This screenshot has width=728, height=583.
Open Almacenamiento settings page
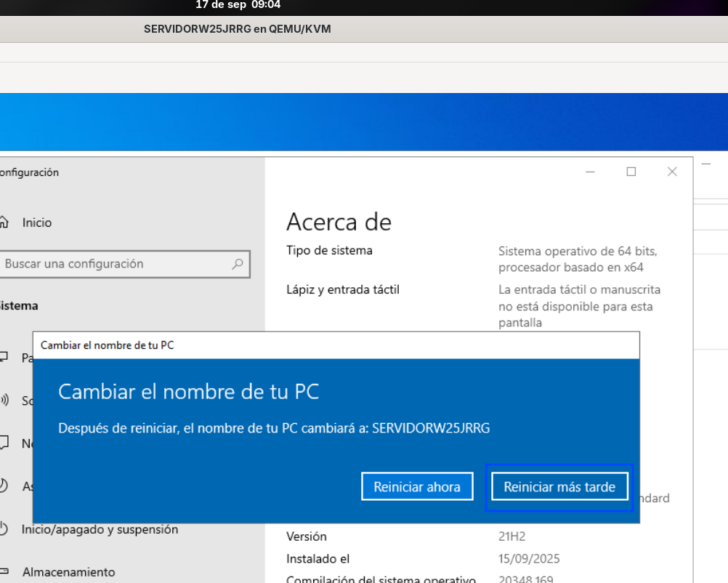pyautogui.click(x=68, y=572)
